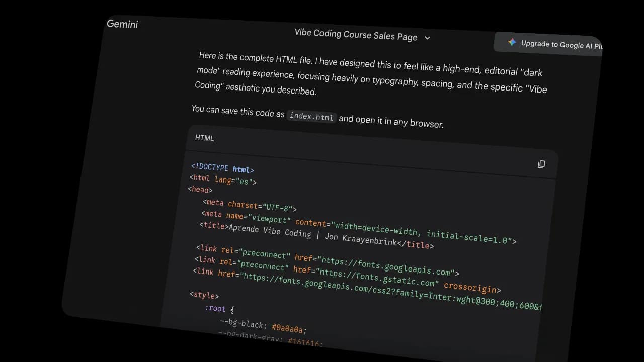This screenshot has width=644, height=362.
Task: Open the Vibe Coding Course Sales Page dropdown chevron
Action: pyautogui.click(x=427, y=38)
